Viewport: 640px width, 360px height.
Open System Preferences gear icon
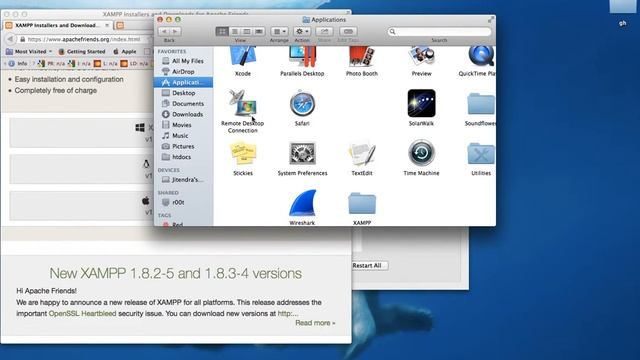[x=302, y=153]
